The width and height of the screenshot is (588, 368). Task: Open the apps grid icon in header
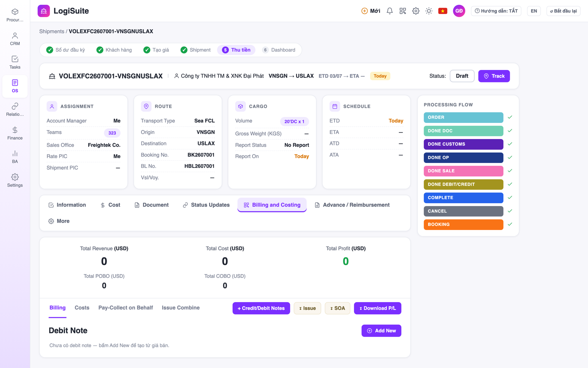(403, 11)
